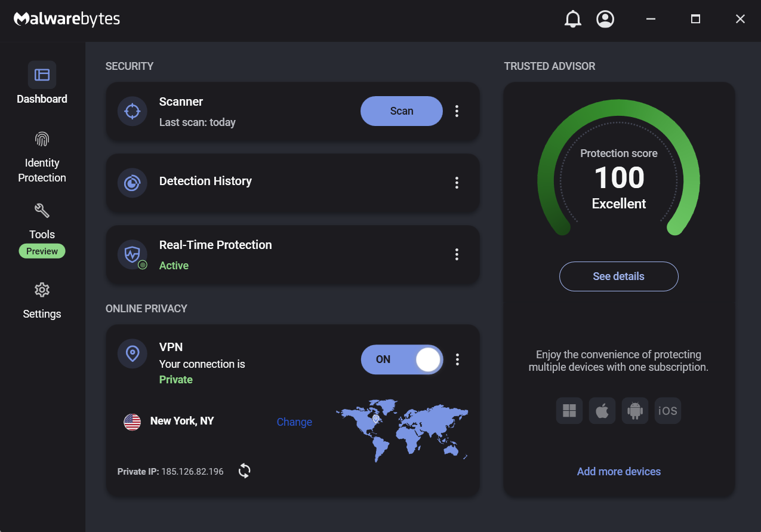
Task: Open the Detection History three-dot menu
Action: coord(457,183)
